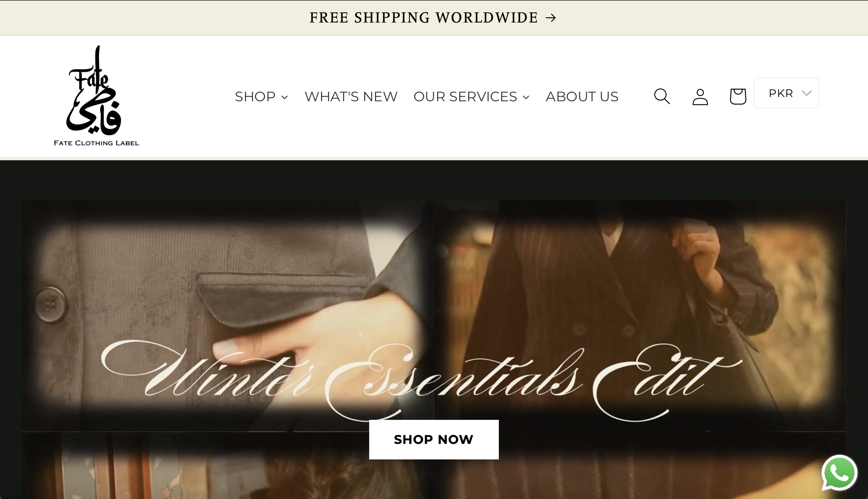Open the shopping cart bag icon
868x499 pixels.
[x=738, y=97]
